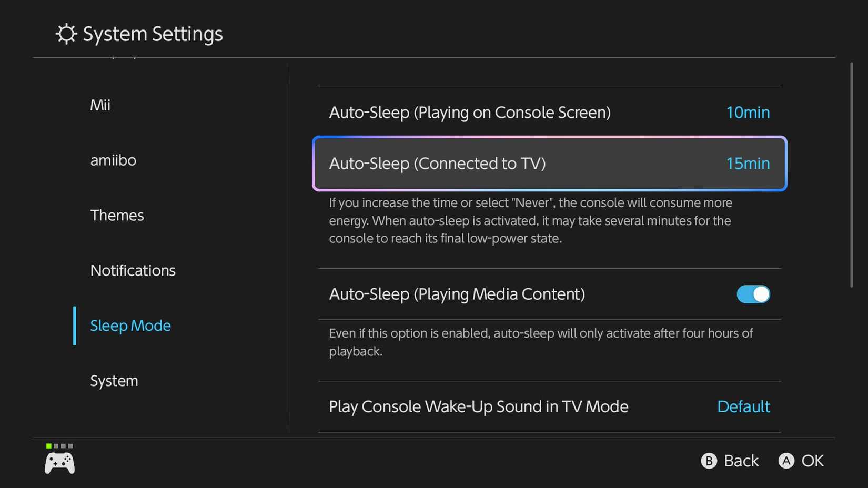Select Sleep Mode in the sidebar
This screenshot has height=488, width=868.
tap(130, 326)
